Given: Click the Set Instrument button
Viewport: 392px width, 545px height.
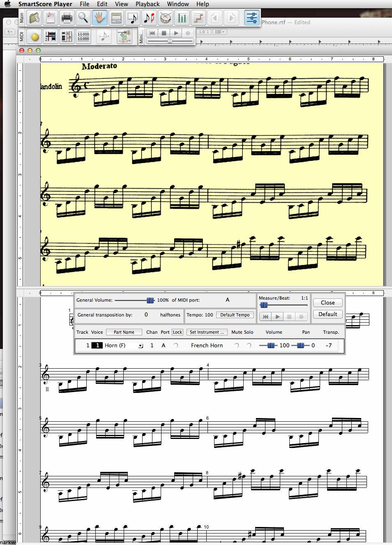Looking at the screenshot, I should click(x=207, y=332).
